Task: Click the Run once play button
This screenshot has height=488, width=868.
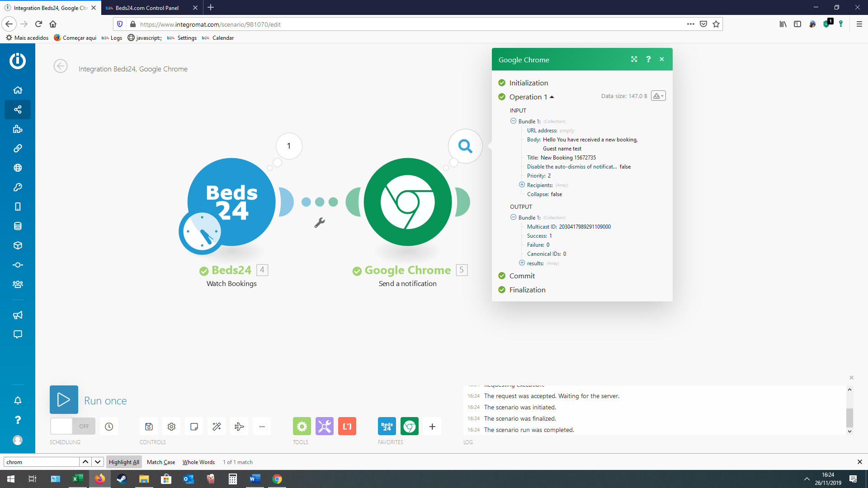Action: [64, 399]
